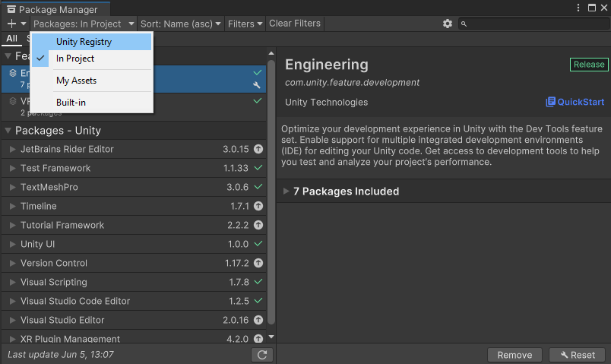Image resolution: width=611 pixels, height=364 pixels.
Task: Click update arrow icon for Version Control
Action: click(x=258, y=263)
